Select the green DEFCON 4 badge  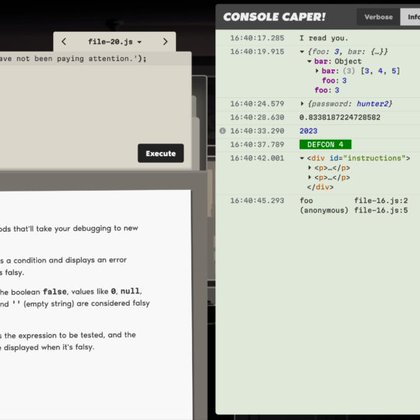point(325,144)
